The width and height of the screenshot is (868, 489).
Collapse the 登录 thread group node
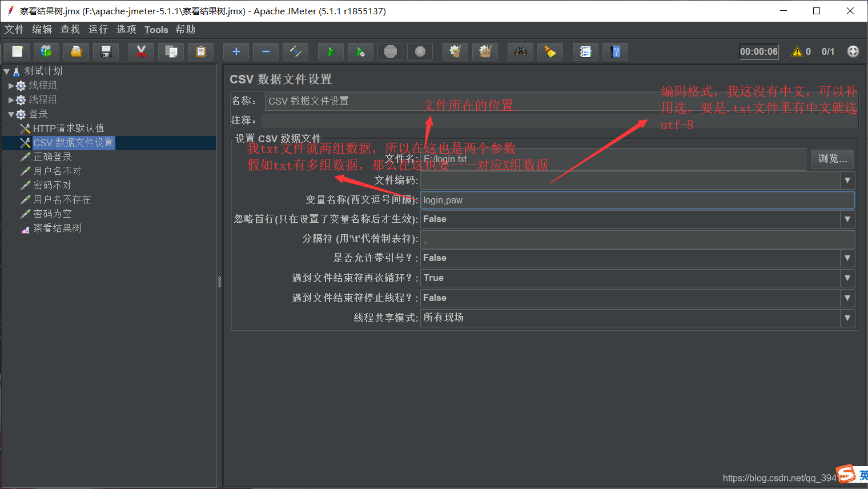11,114
